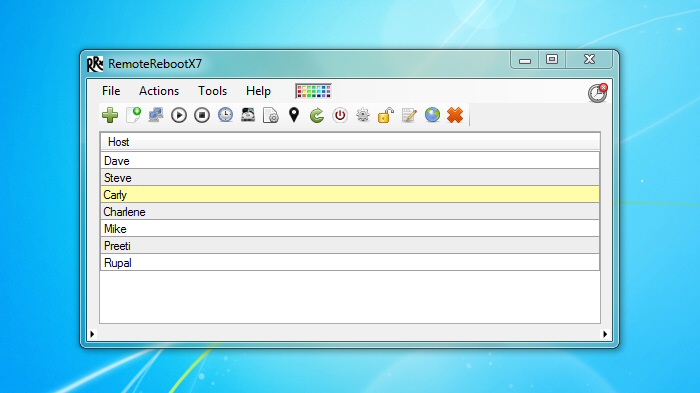Open the Help menu
The height and width of the screenshot is (393, 700).
click(258, 91)
